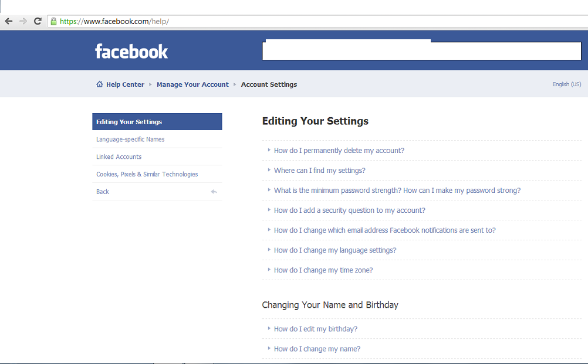588x364 pixels.
Task: Click the arrow icon beside Back
Action: click(x=214, y=192)
